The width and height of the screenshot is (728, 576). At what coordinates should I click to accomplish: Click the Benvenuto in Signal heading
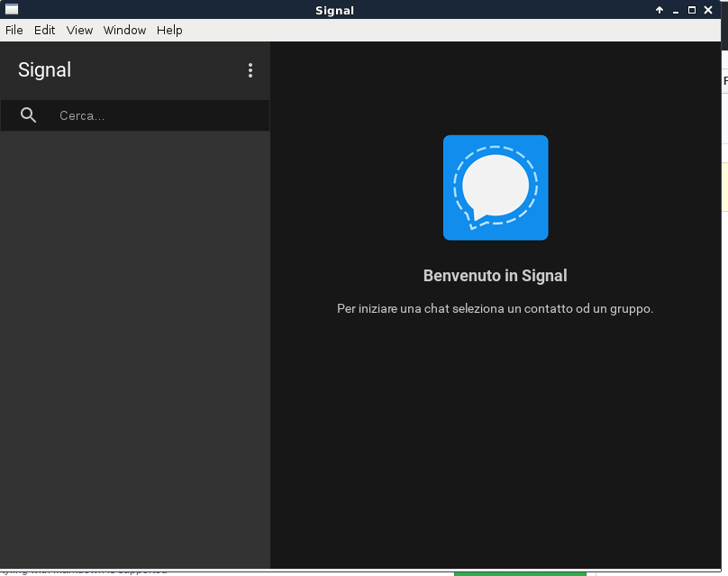coord(495,276)
